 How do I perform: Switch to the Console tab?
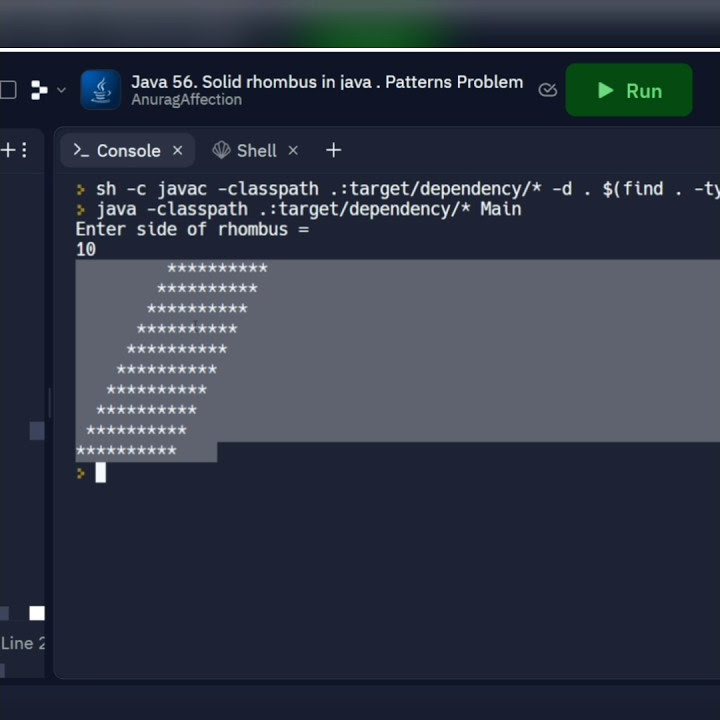117,150
